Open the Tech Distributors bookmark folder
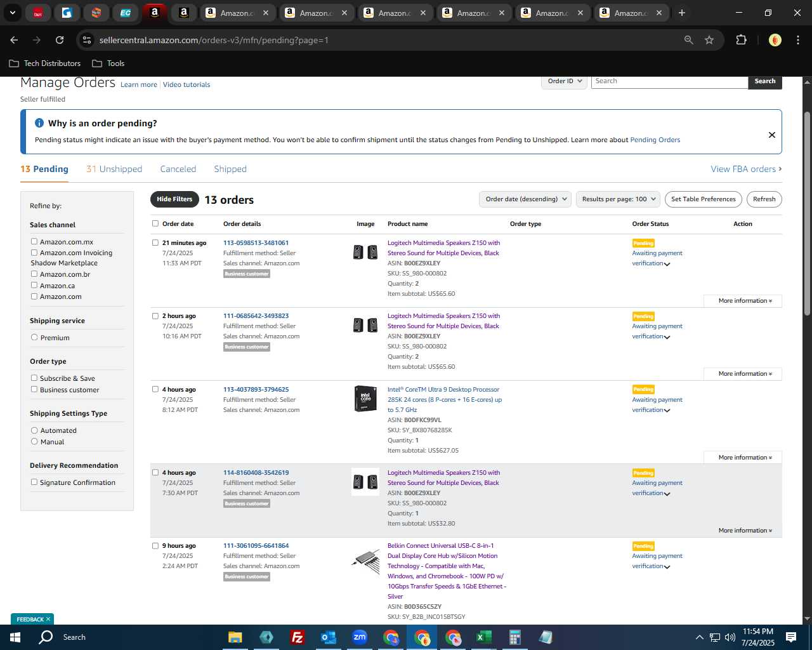Viewport: 812px width, 650px height. pyautogui.click(x=45, y=63)
